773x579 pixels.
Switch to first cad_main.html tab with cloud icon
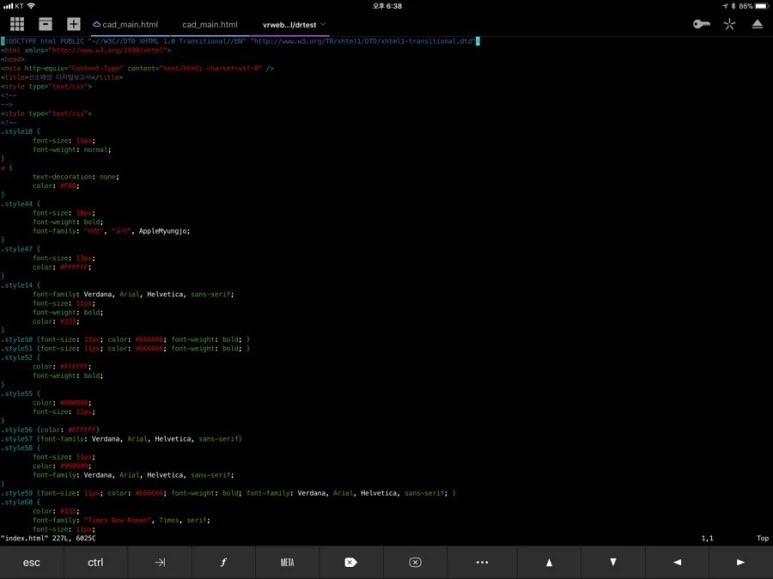point(125,25)
